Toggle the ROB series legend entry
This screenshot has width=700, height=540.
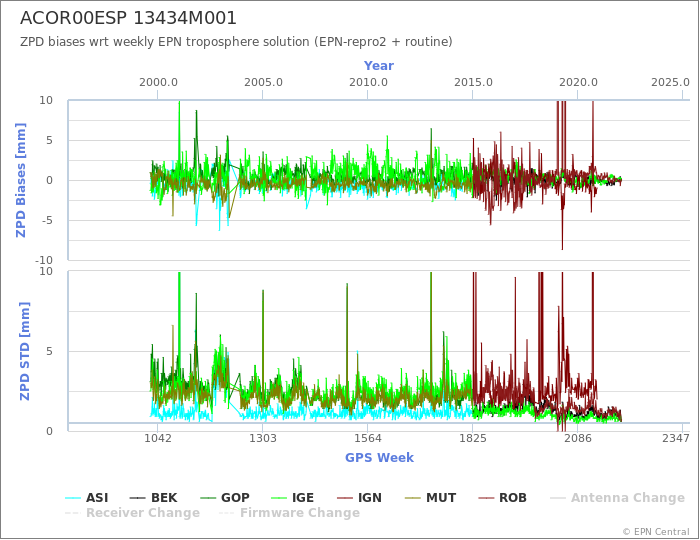point(502,498)
